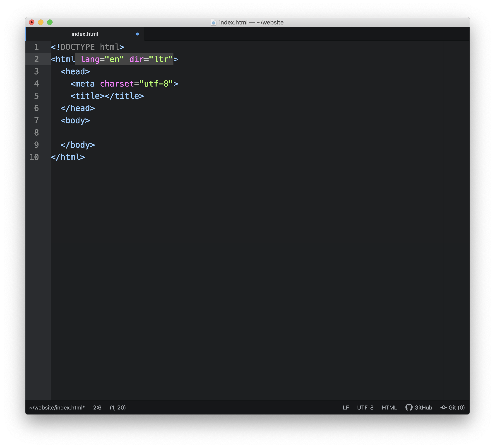Click the yellow minimize window button
Image resolution: width=495 pixels, height=448 pixels.
(41, 22)
